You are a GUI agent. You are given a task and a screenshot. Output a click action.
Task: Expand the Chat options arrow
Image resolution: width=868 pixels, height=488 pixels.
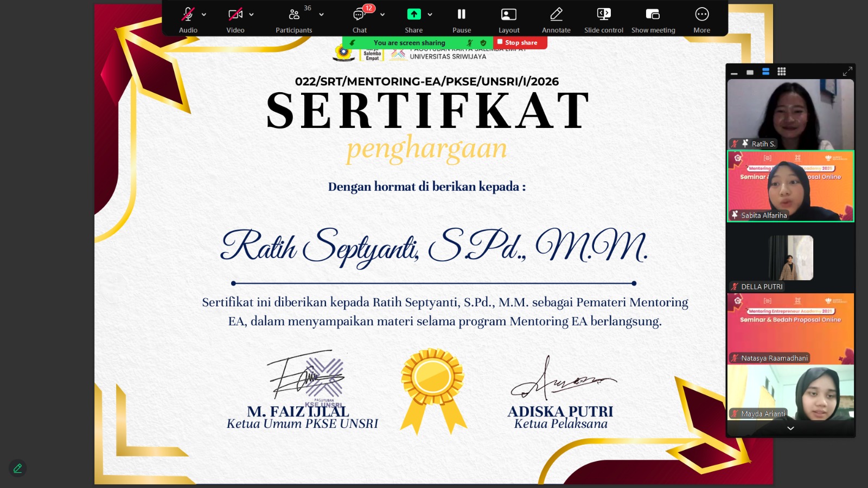tap(382, 15)
